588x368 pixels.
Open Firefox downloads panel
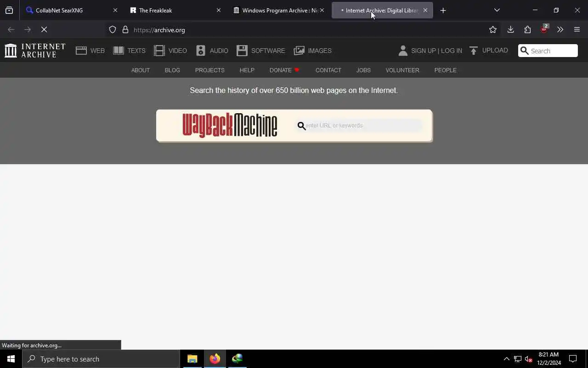pos(510,29)
